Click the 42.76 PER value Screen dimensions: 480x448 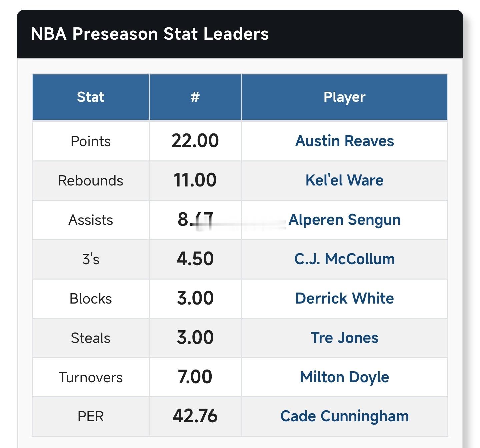(x=195, y=416)
